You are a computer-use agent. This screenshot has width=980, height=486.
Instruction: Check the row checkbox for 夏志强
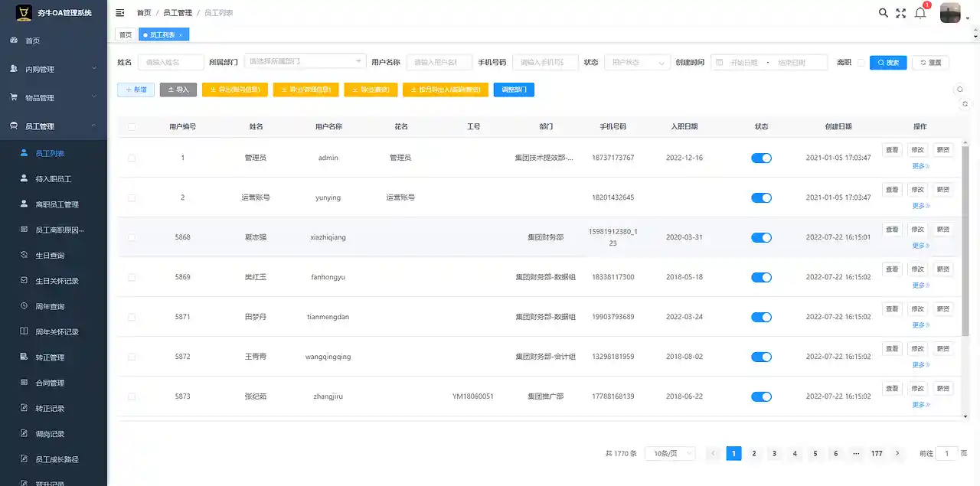(x=132, y=237)
